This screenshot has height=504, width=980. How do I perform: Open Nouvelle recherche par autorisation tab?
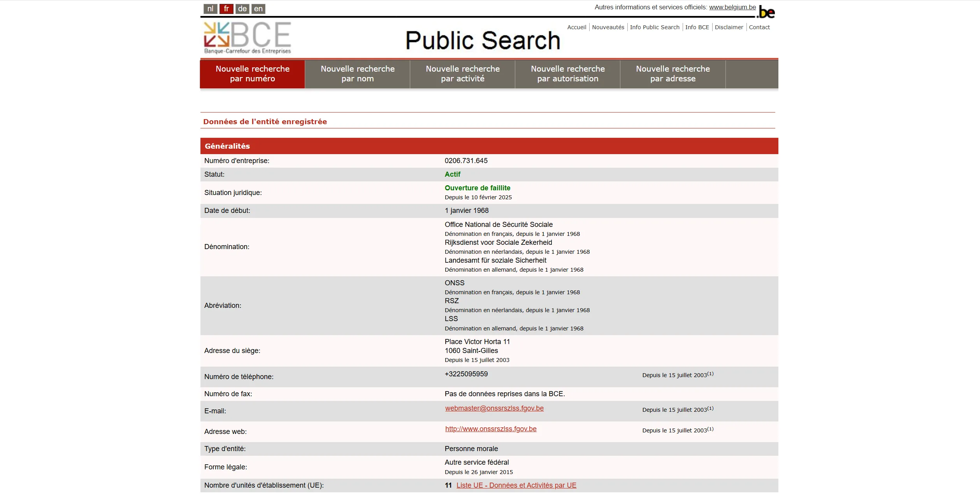(x=567, y=74)
